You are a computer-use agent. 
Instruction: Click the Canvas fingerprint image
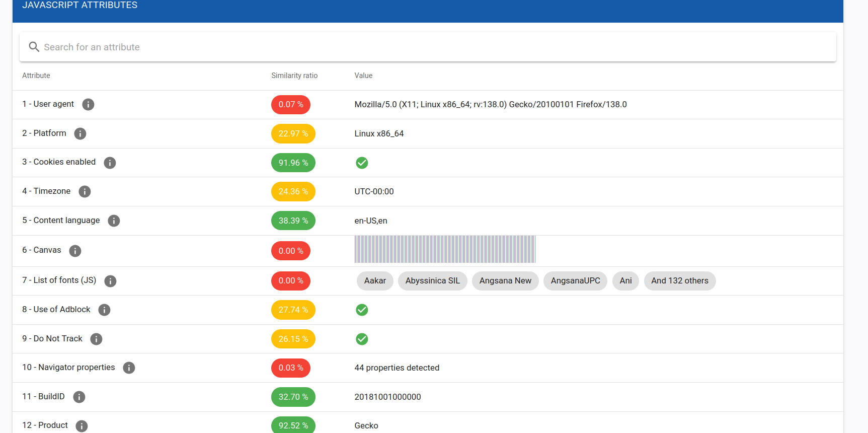(445, 249)
